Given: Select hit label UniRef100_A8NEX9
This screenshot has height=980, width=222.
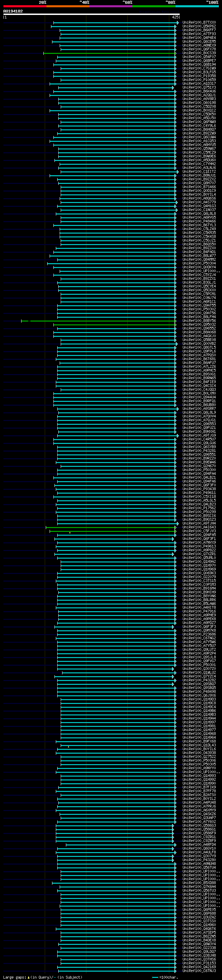Looking at the screenshot, I should click(x=199, y=46).
